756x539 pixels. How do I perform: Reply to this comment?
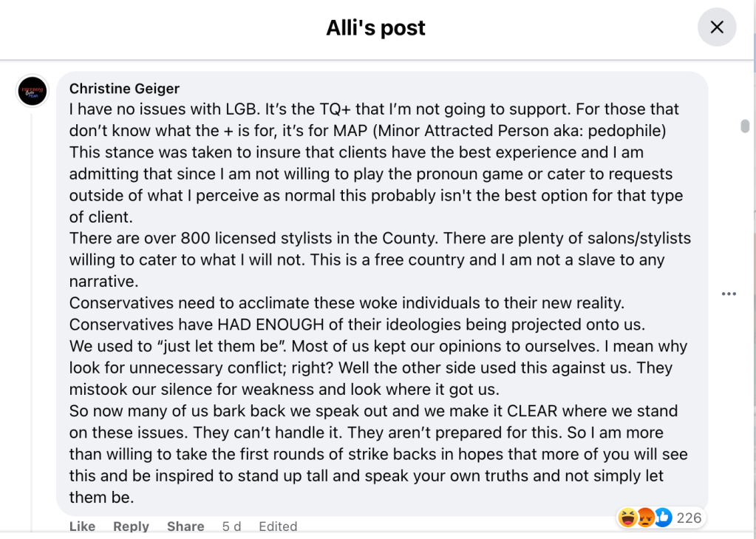[x=131, y=526]
